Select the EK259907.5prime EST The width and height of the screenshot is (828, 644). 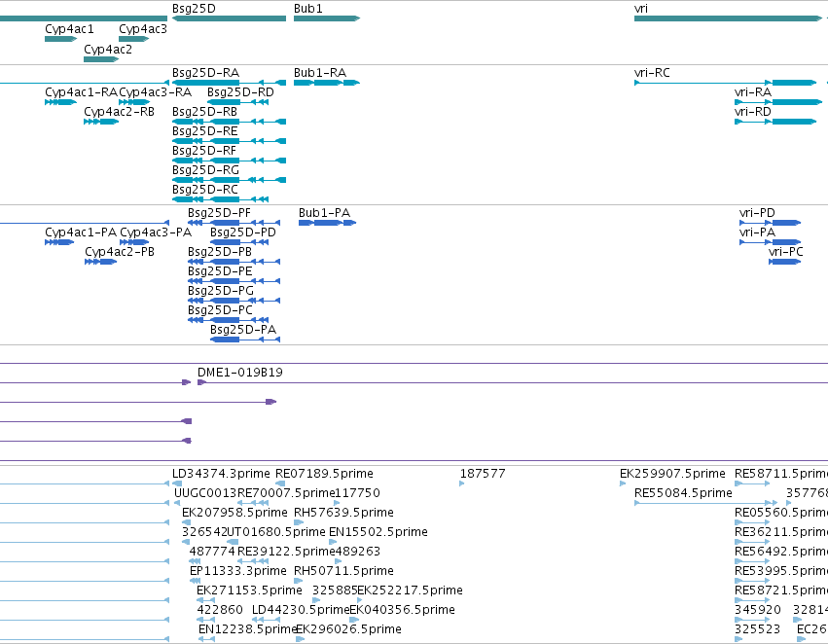[623, 483]
